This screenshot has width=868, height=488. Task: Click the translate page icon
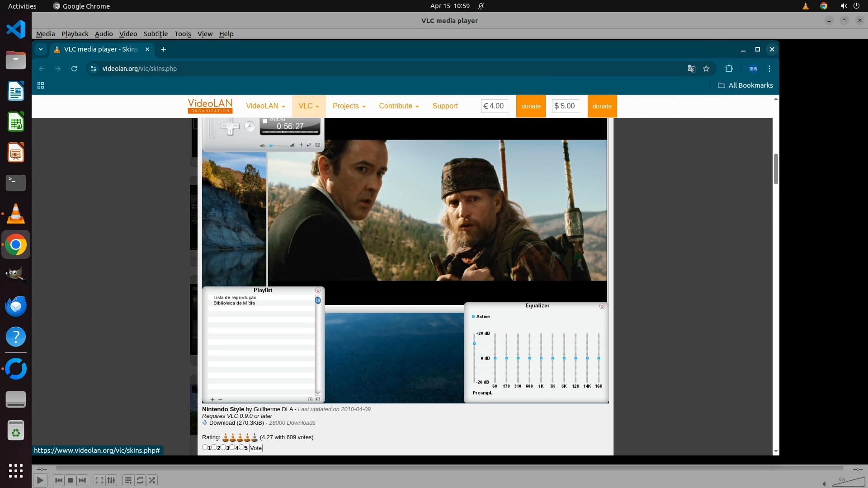click(691, 69)
